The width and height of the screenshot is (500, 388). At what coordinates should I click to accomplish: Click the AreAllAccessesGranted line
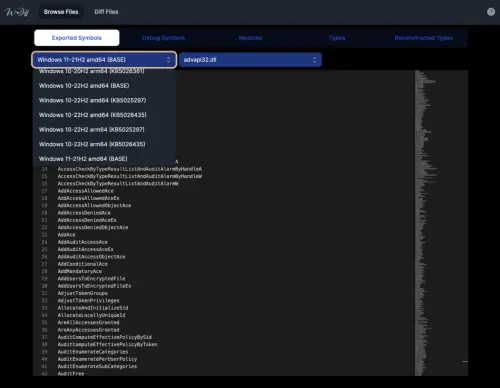[x=88, y=323]
